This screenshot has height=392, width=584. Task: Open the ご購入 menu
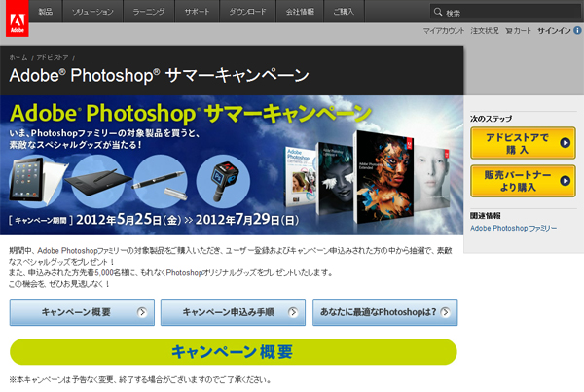tap(344, 12)
